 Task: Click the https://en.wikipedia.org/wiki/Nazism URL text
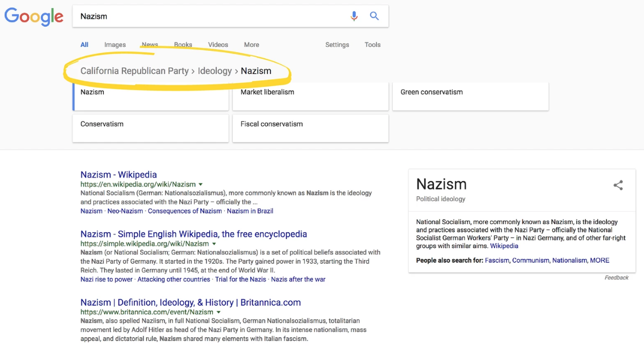tap(138, 184)
